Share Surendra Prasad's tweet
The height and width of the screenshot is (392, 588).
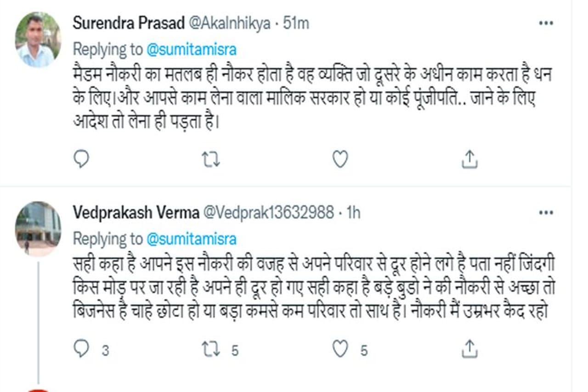[x=469, y=159]
